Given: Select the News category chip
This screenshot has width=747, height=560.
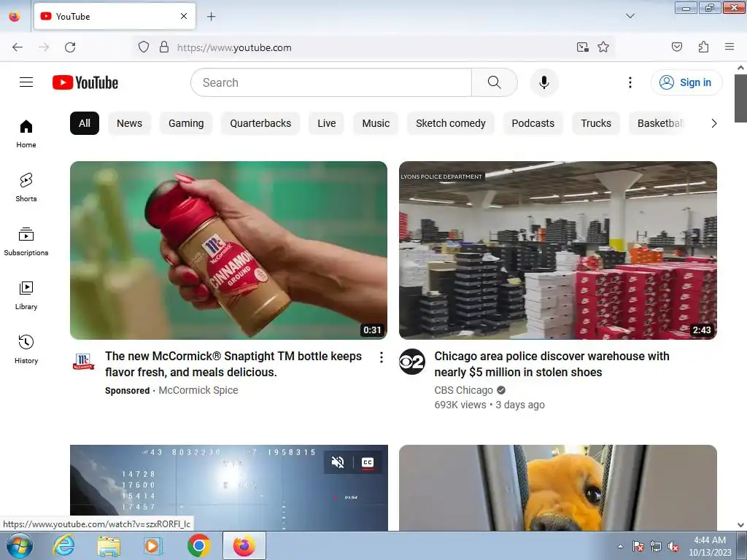Looking at the screenshot, I should 129,123.
